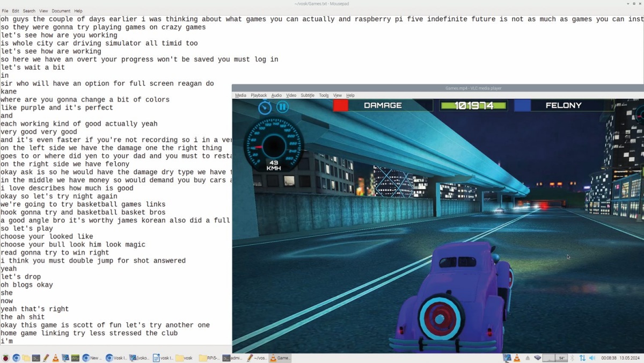This screenshot has height=363, width=644.
Task: Switch to the '~/vos...' Mousepad taskbar window
Action: pos(257,358)
